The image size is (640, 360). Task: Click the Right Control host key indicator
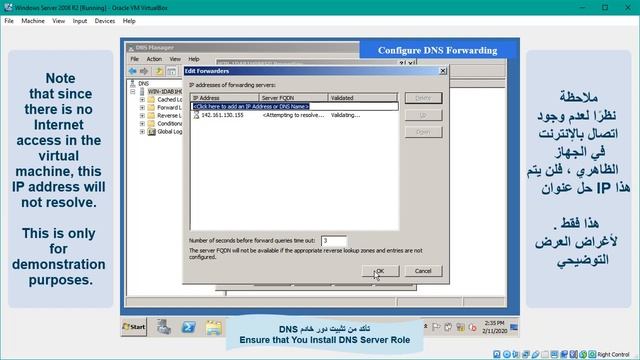coord(613,355)
